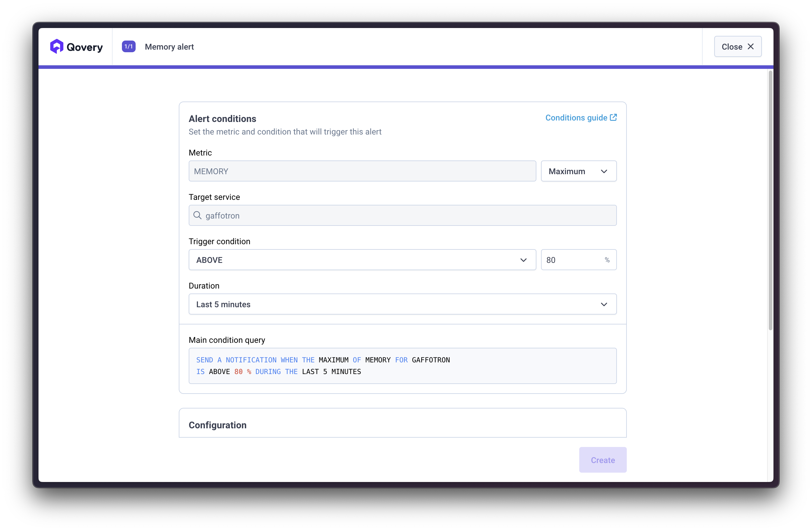Open Conditions guide via external link icon
Screen dimensions: 812x531
click(x=613, y=117)
